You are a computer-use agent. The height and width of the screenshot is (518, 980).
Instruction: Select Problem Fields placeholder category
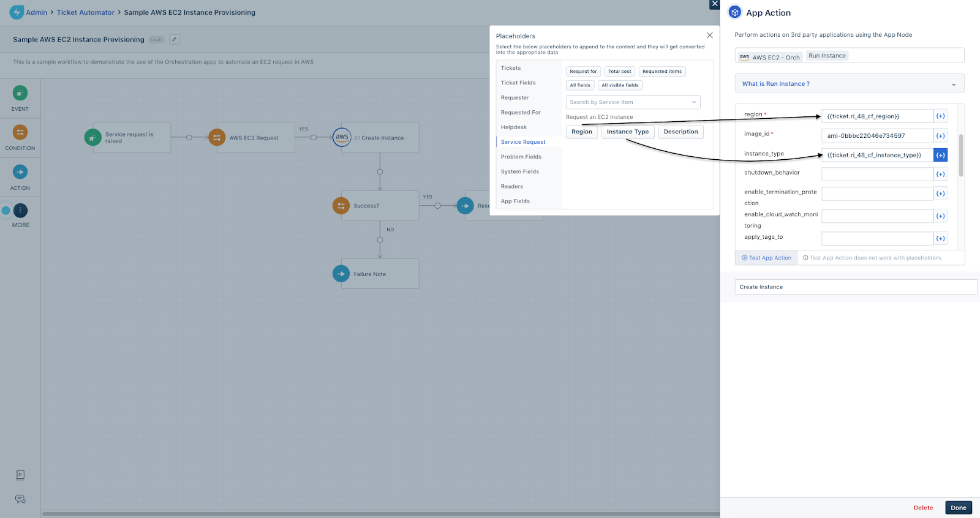[521, 157]
